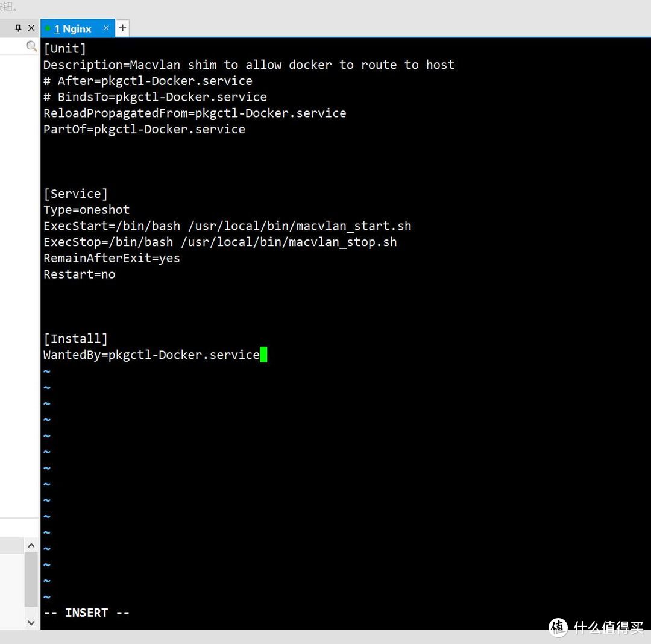Place cursor on the [Unit] header line
Image resolution: width=651 pixels, height=644 pixels.
(64, 48)
